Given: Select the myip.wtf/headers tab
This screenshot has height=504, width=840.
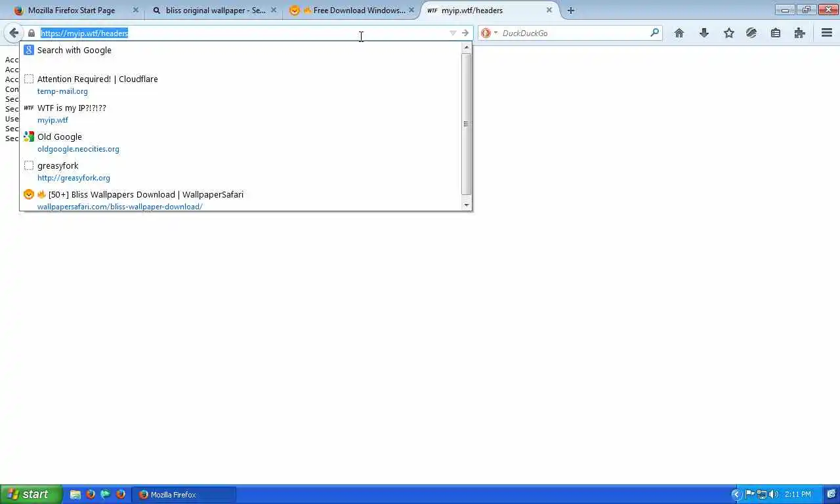Looking at the screenshot, I should [x=489, y=10].
